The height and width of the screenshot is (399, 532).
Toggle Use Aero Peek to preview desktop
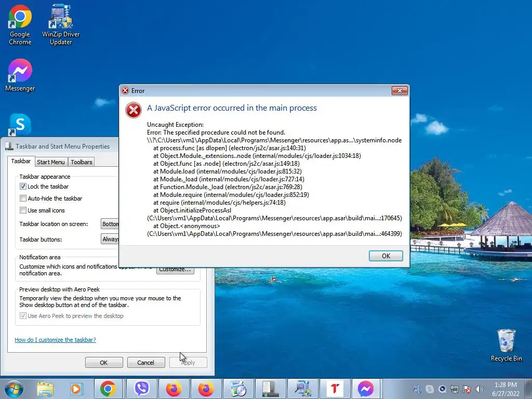[23, 316]
